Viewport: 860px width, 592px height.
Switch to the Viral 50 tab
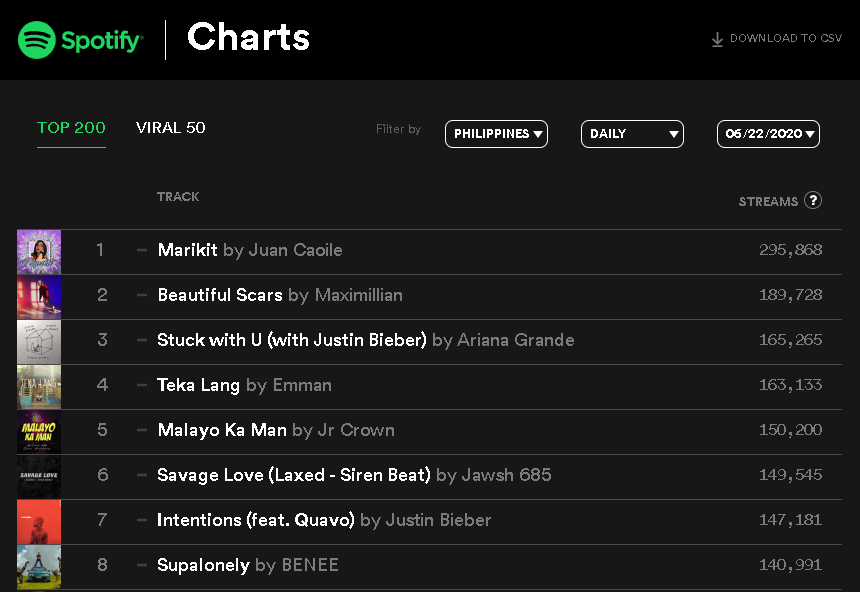[x=171, y=128]
